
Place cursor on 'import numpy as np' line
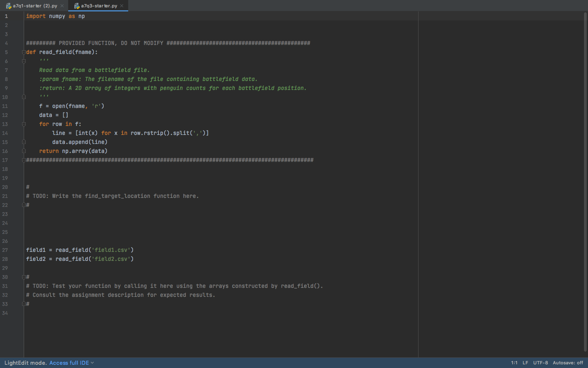56,16
